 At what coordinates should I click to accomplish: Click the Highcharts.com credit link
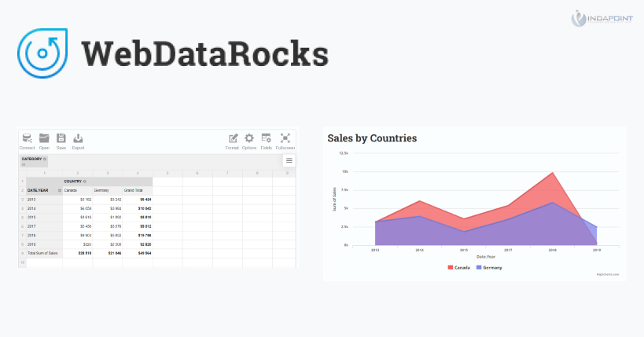608,274
